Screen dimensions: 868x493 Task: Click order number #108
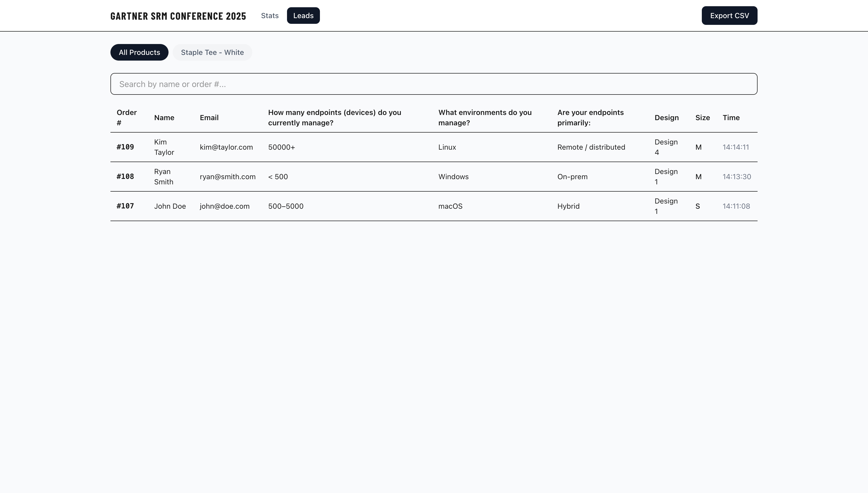[125, 176]
